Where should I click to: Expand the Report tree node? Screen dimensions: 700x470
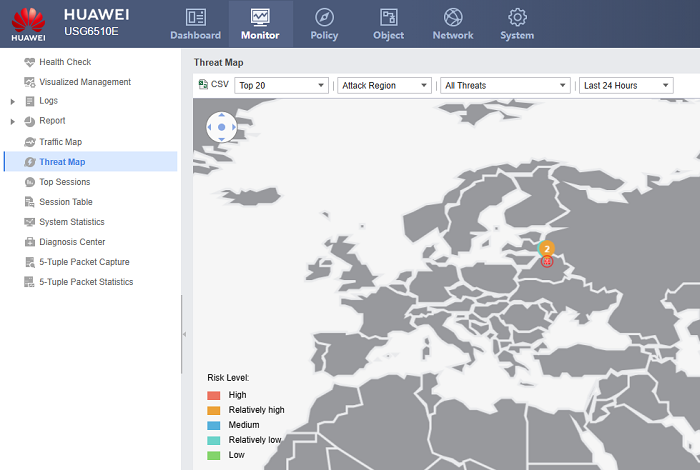click(x=12, y=121)
